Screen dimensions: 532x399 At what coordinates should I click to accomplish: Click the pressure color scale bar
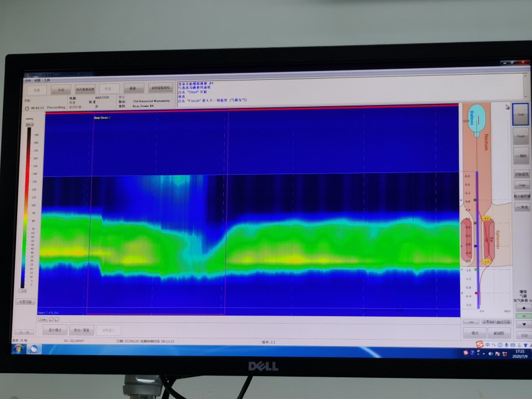tap(29, 205)
